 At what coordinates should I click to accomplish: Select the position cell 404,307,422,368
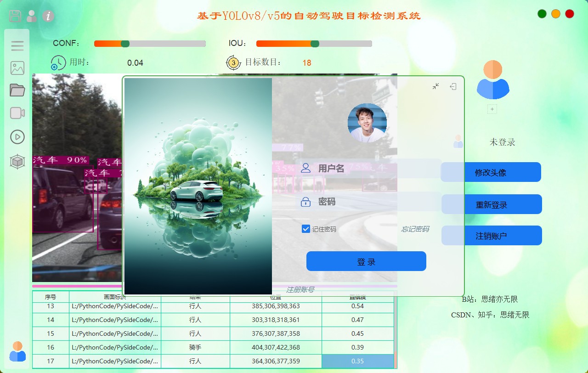tap(276, 347)
